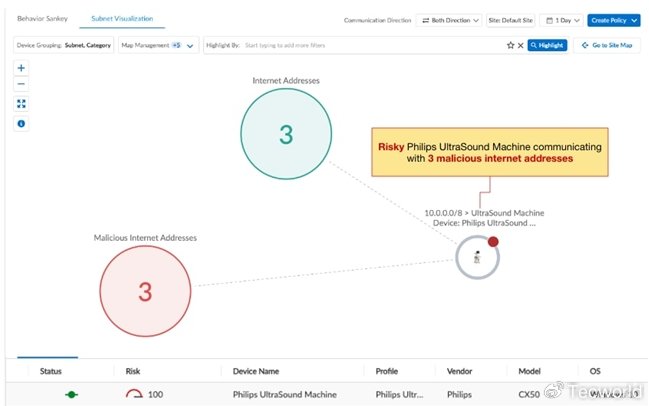Open the map info icon
This screenshot has width=649, height=406.
pyautogui.click(x=21, y=123)
